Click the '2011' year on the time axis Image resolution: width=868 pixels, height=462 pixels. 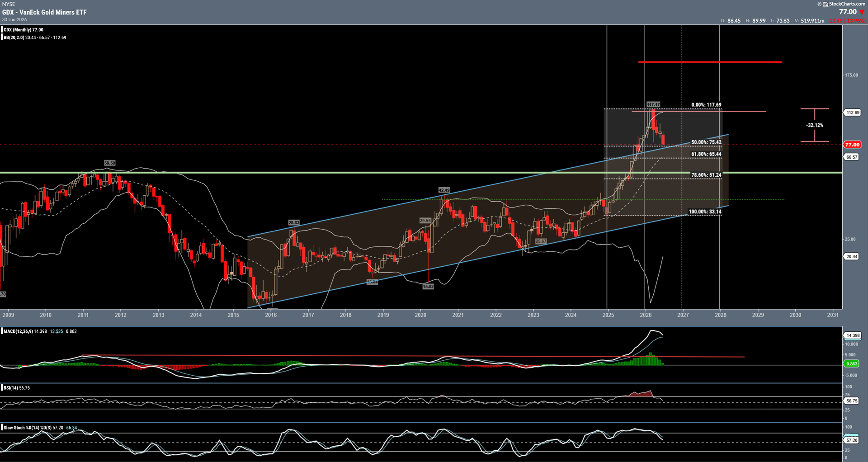pyautogui.click(x=83, y=315)
